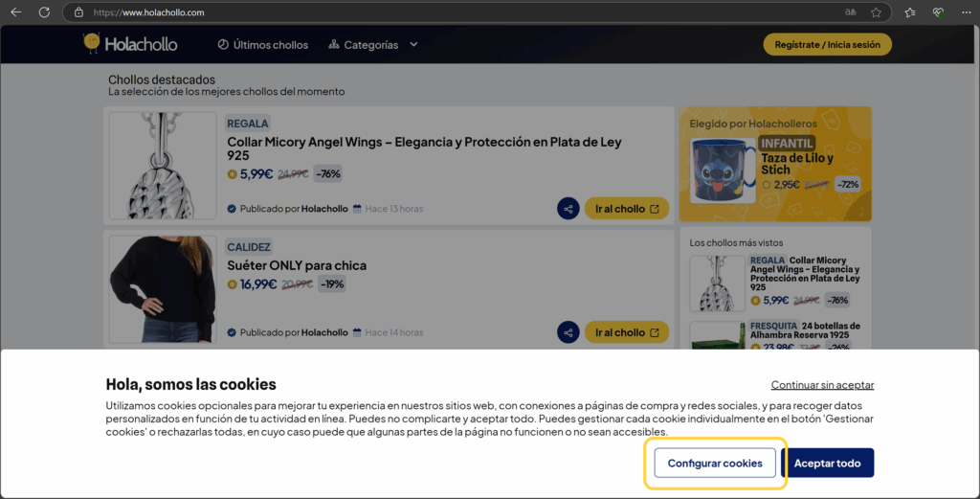Expand the Categorías dropdown chevron
This screenshot has width=980, height=499.
click(413, 45)
